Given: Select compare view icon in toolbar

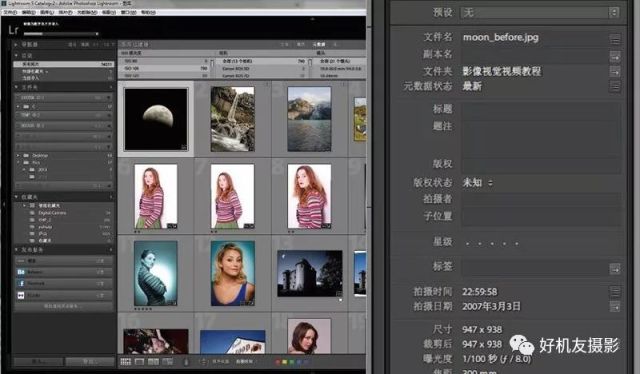Looking at the screenshot, I should point(153,361).
